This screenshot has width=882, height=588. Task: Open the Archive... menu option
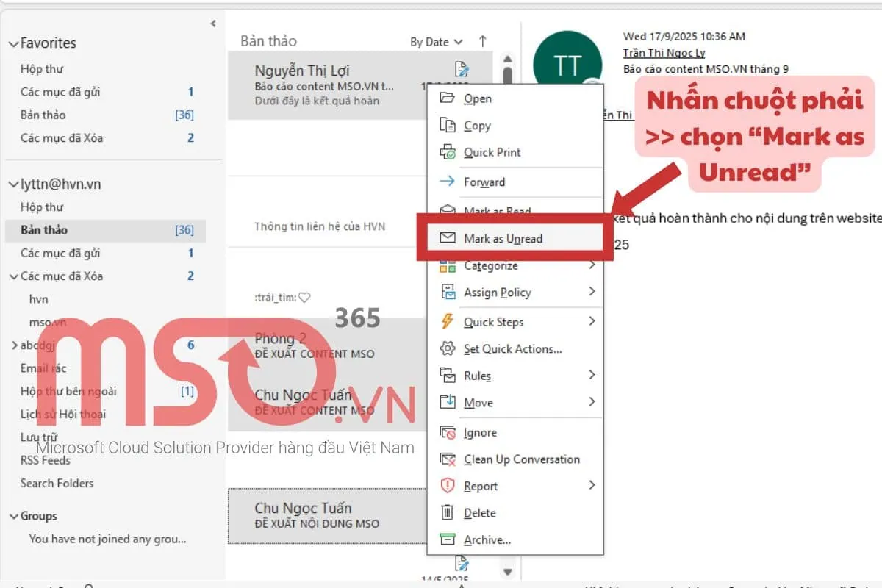(x=487, y=540)
